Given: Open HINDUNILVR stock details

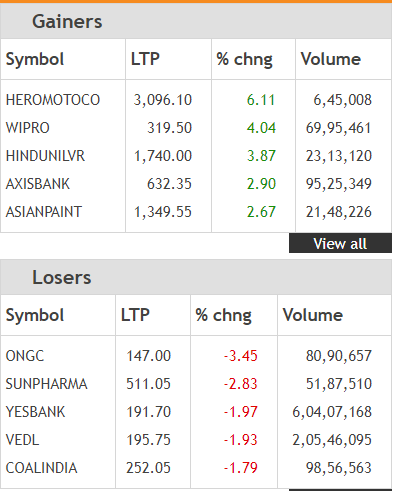Looking at the screenshot, I should 45,156.
